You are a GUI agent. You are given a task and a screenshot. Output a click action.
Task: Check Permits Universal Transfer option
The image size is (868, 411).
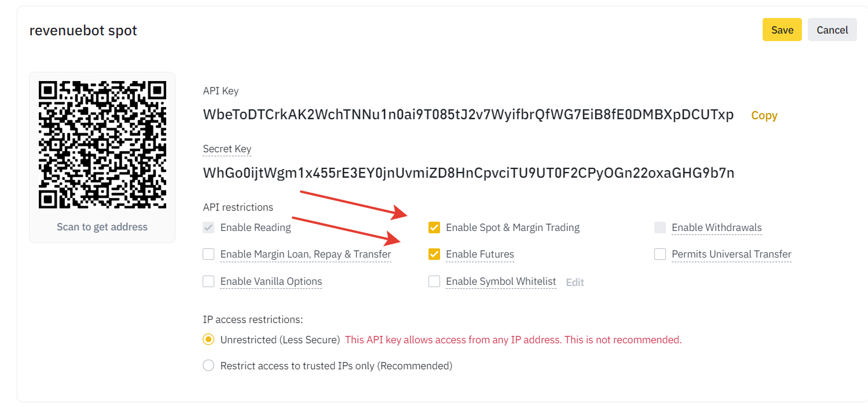[660, 254]
